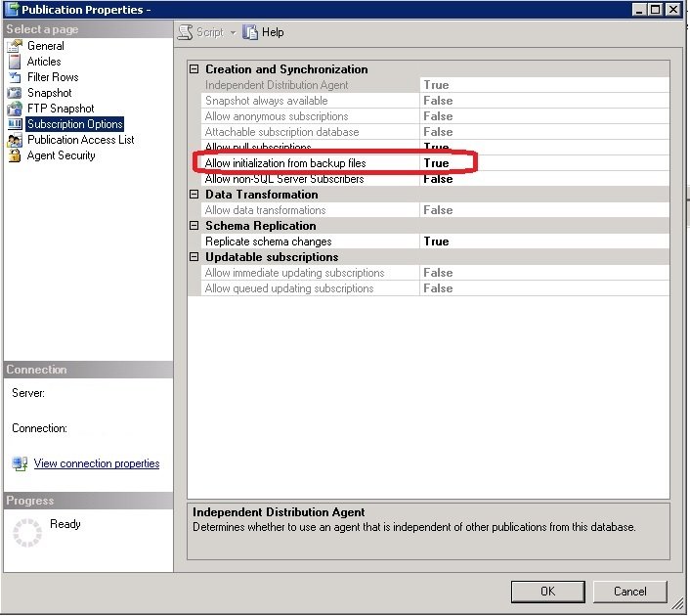Minimize the Publication Properties window
This screenshot has width=690, height=616.
coord(639,9)
